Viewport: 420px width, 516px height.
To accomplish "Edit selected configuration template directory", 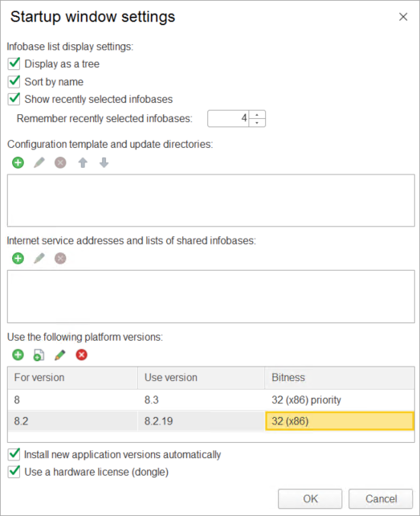I will (39, 162).
